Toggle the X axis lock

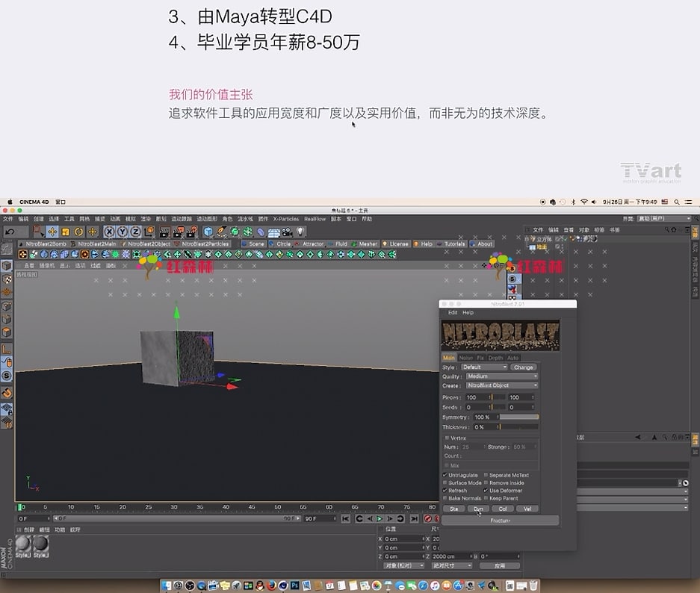[109, 232]
